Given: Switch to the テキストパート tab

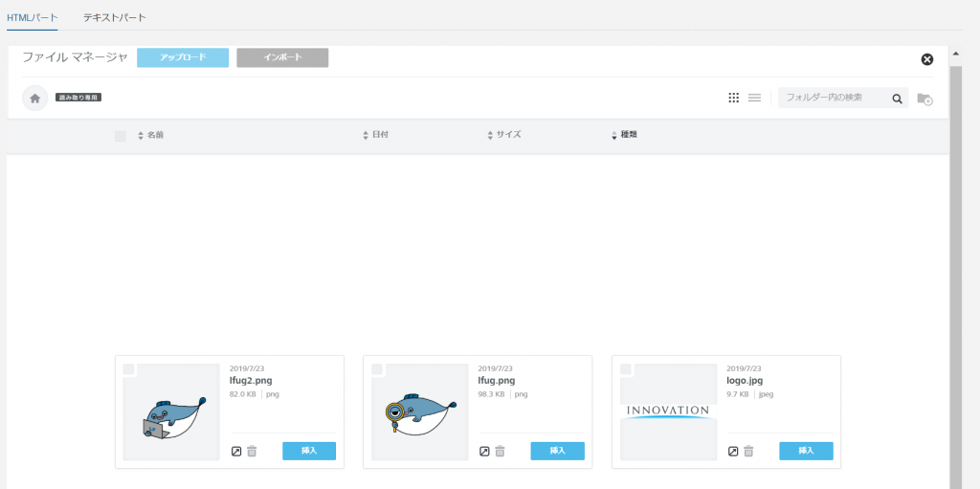Looking at the screenshot, I should pyautogui.click(x=115, y=17).
